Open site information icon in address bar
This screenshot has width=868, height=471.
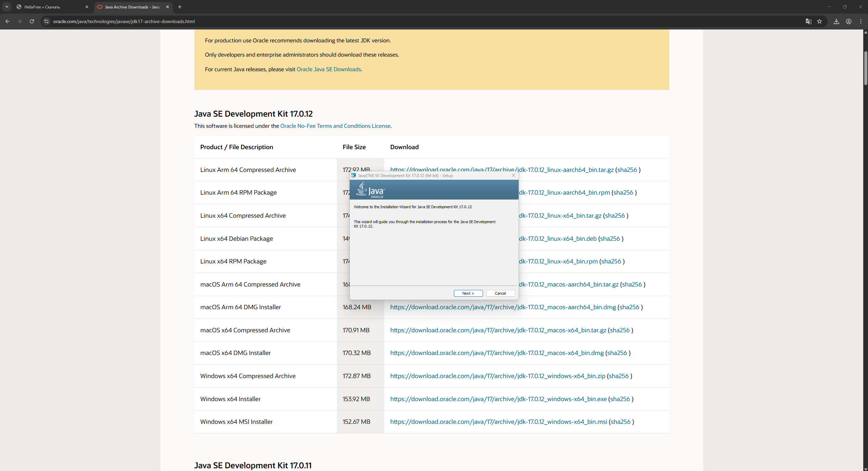[46, 21]
